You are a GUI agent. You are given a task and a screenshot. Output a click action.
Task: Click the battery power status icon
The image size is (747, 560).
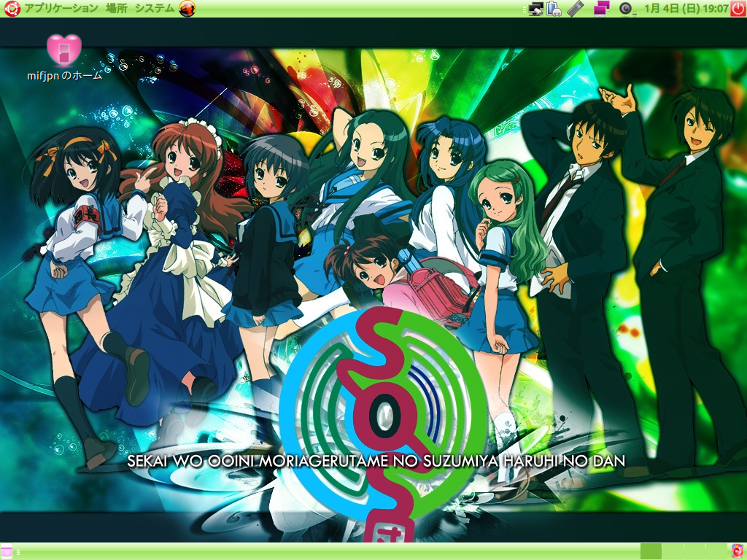click(x=554, y=9)
